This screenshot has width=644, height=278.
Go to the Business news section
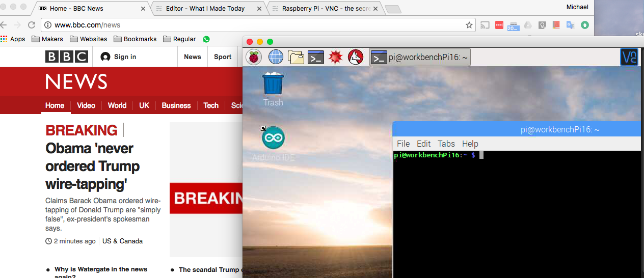click(x=176, y=105)
